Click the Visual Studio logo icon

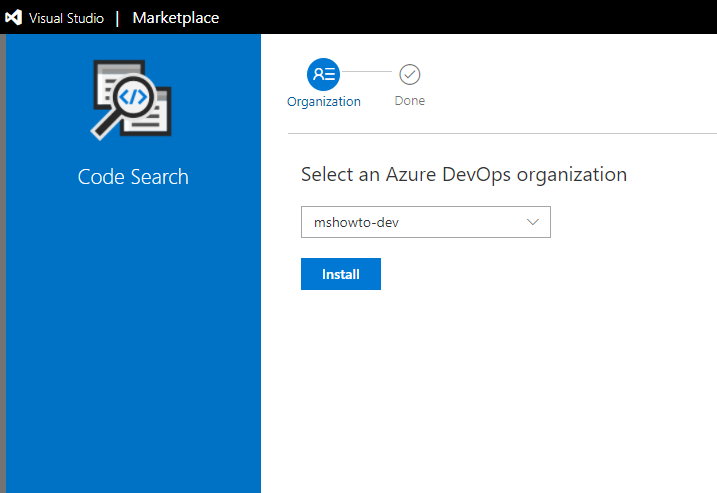click(14, 17)
